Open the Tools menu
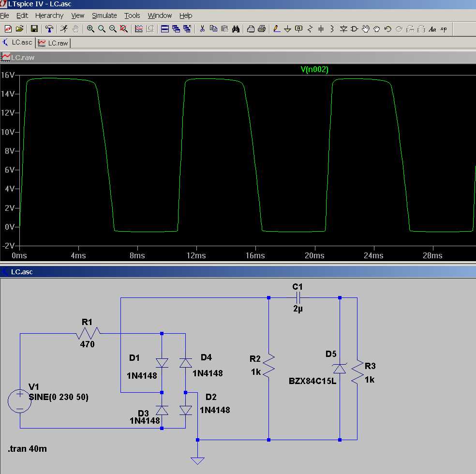 [132, 15]
